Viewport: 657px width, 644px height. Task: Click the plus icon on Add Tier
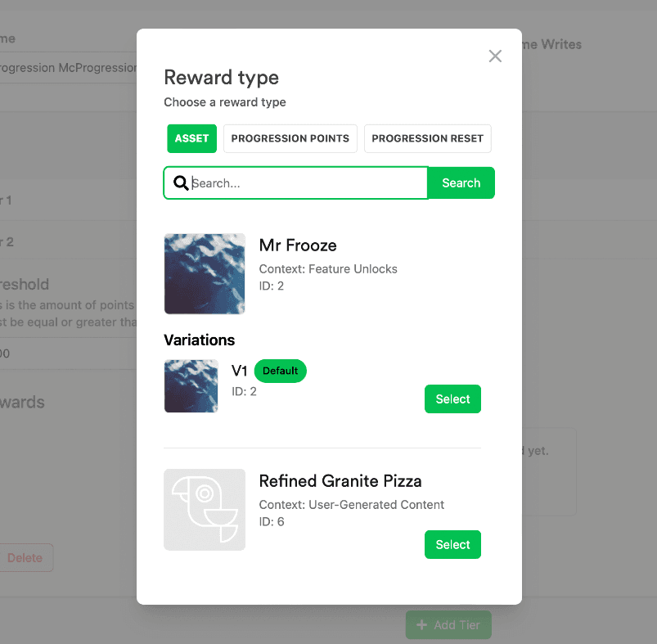[x=421, y=624]
